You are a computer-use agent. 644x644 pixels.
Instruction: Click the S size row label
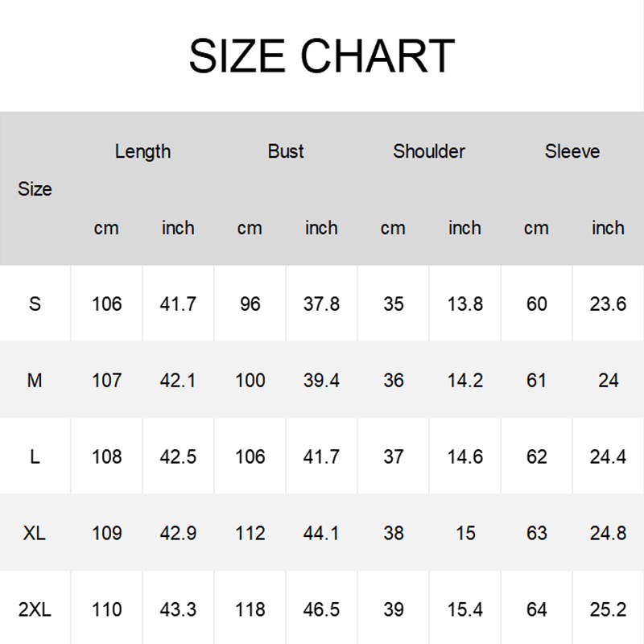pyautogui.click(x=35, y=304)
